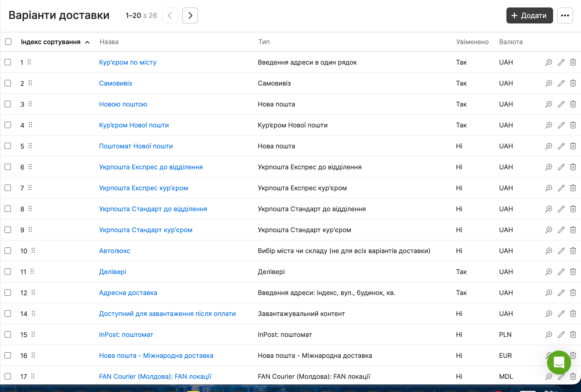The width and height of the screenshot is (581, 392).
Task: Click the Тип column header
Action: point(264,42)
